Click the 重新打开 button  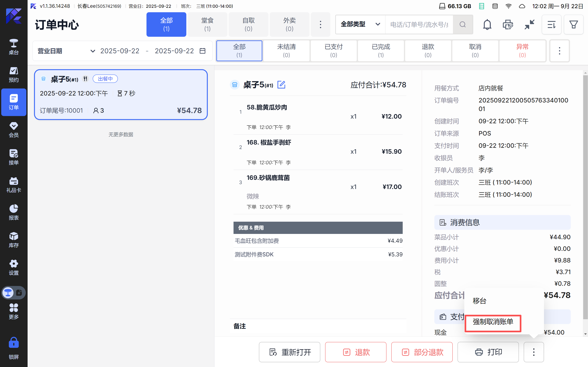290,352
